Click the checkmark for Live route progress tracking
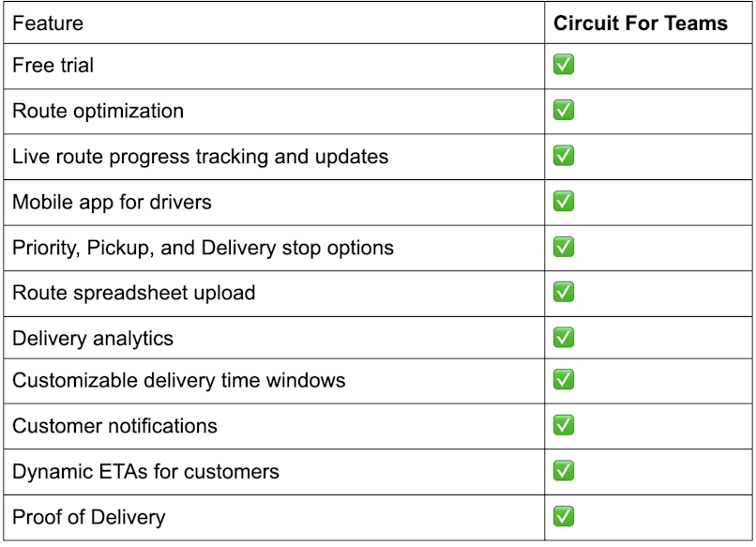 (563, 156)
